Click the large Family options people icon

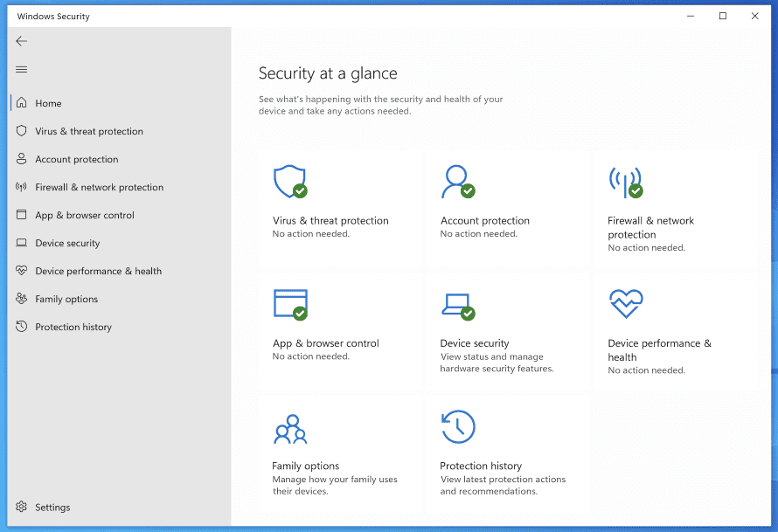click(x=291, y=429)
